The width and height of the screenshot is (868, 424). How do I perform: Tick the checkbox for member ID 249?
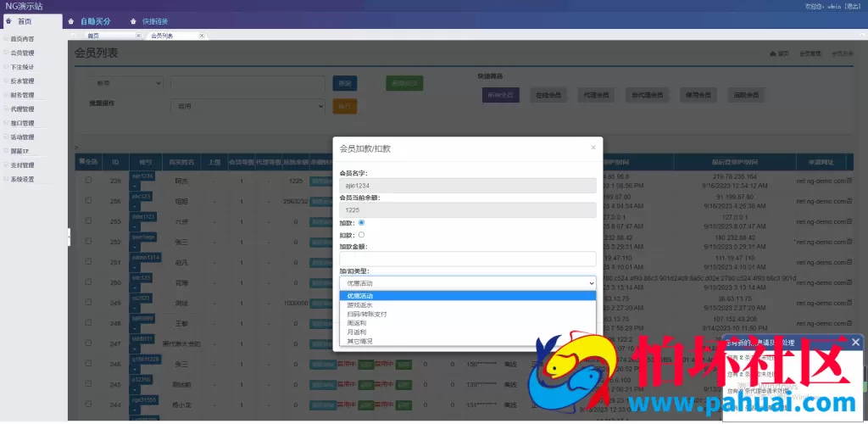(x=88, y=302)
